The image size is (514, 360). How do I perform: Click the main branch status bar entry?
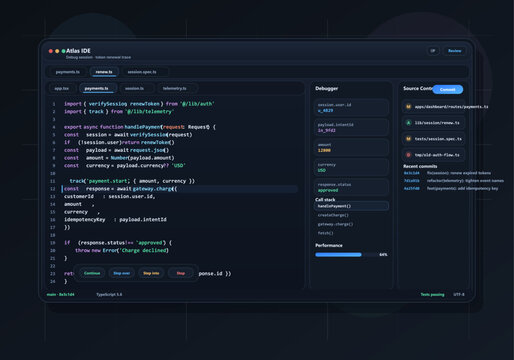[61, 295]
